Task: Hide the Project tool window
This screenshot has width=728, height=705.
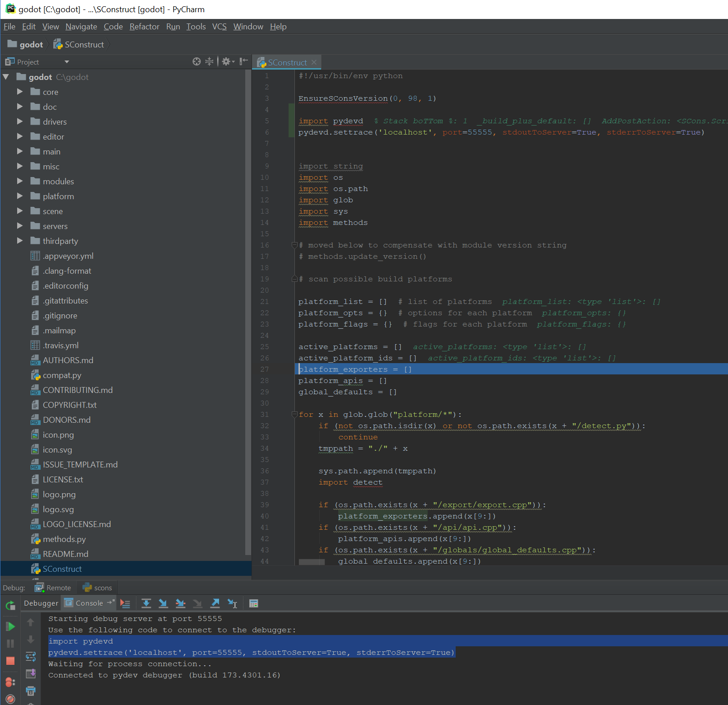Action: pyautogui.click(x=244, y=61)
